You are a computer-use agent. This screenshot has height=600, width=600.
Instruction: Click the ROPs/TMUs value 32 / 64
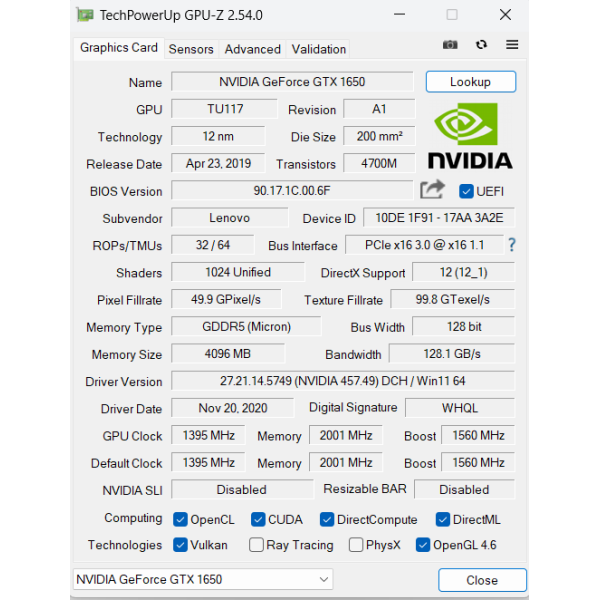coord(213,245)
